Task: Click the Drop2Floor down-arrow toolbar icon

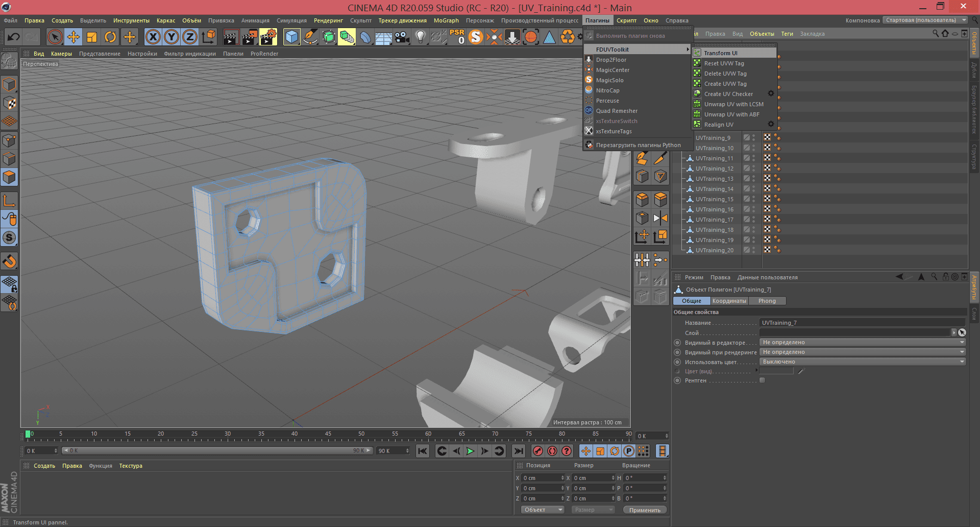Action: pyautogui.click(x=512, y=37)
